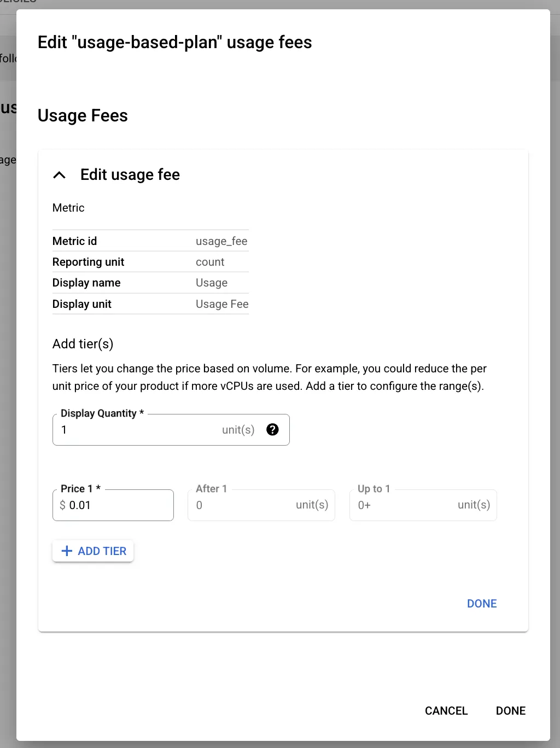This screenshot has height=748, width=560.
Task: Click the Metric id value usage_fee
Action: (x=221, y=241)
